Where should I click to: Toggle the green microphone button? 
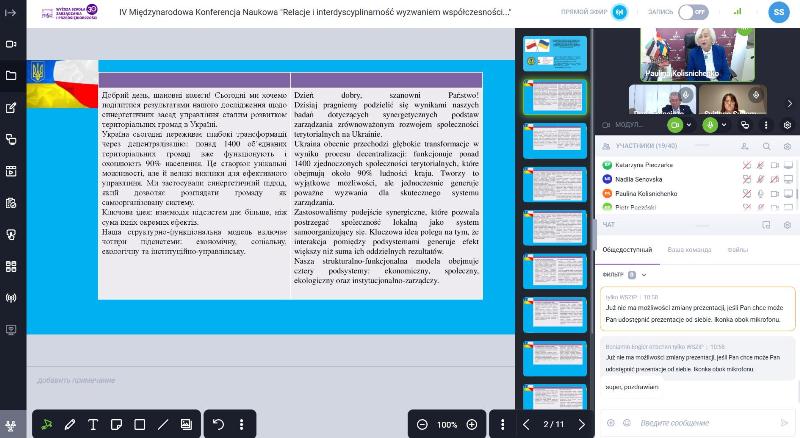point(710,125)
